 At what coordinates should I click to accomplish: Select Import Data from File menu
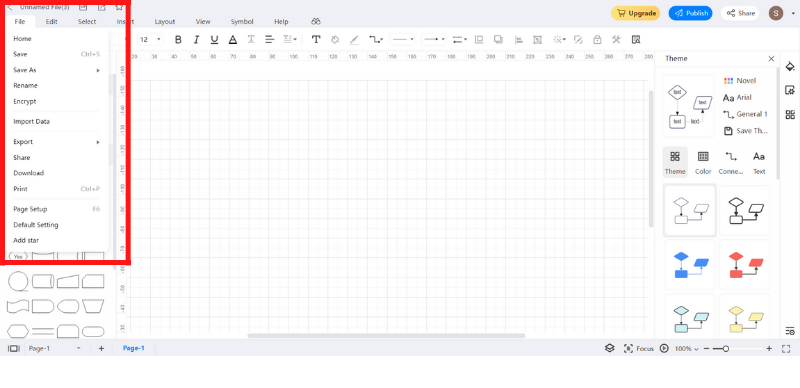click(57, 122)
